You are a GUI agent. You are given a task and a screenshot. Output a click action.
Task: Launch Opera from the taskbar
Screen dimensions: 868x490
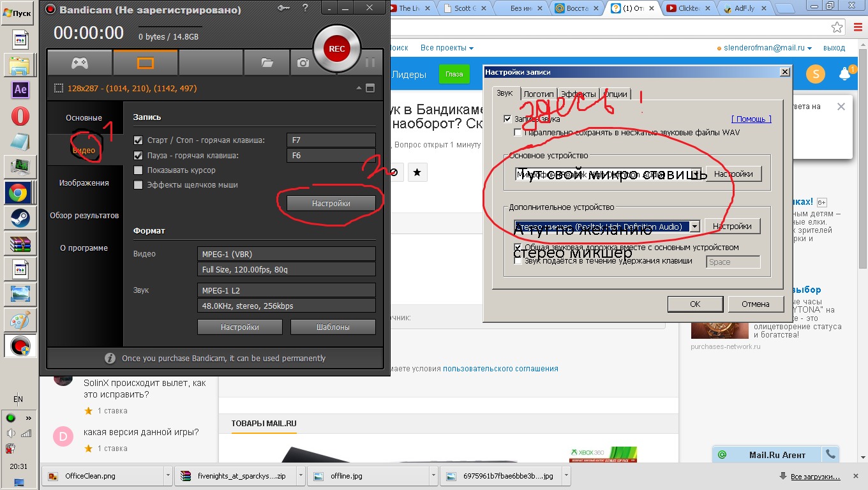20,115
